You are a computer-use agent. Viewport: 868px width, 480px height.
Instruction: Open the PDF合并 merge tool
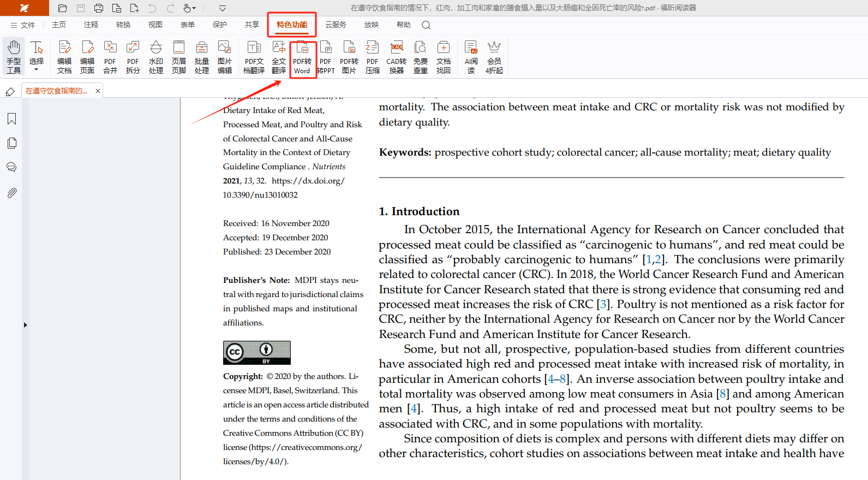tap(110, 57)
